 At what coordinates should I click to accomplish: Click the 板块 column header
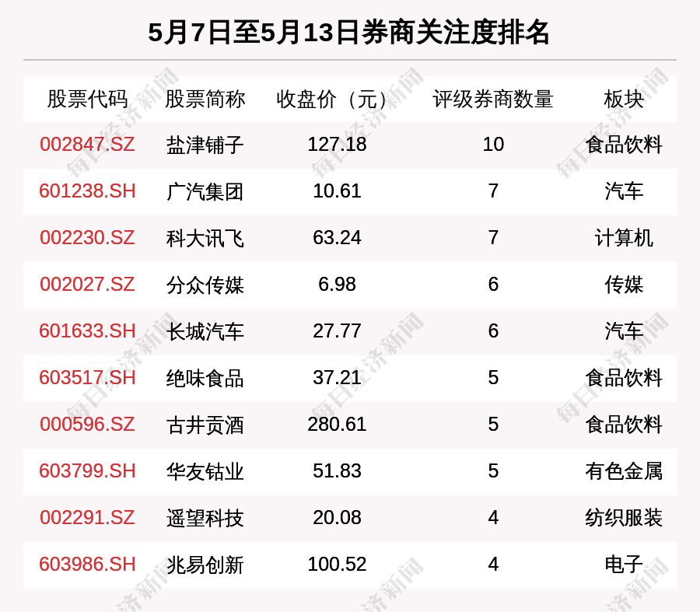pyautogui.click(x=624, y=99)
